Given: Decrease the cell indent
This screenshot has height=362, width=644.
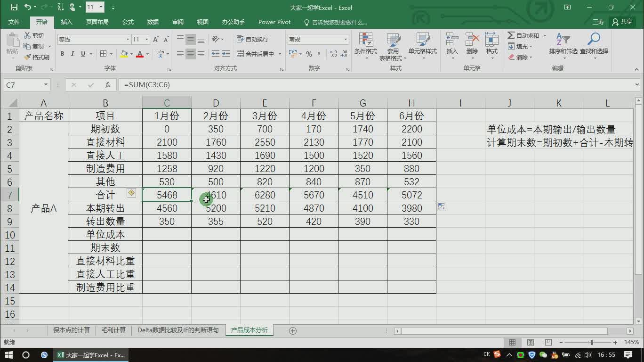Looking at the screenshot, I should [x=215, y=54].
